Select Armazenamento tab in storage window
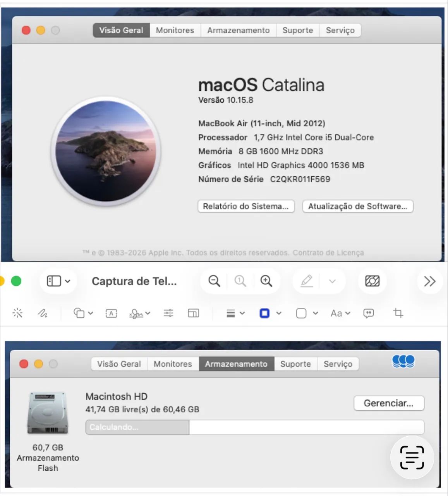Screen dimensions: 448x496 236,364
